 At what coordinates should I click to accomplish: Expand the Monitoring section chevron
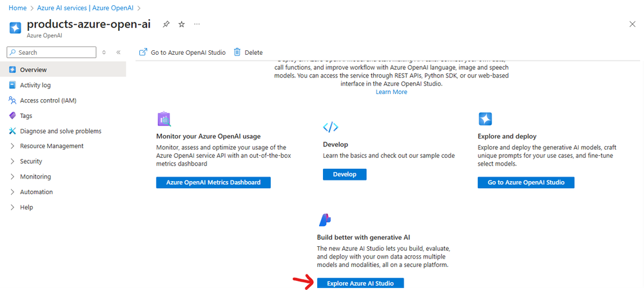coord(12,177)
